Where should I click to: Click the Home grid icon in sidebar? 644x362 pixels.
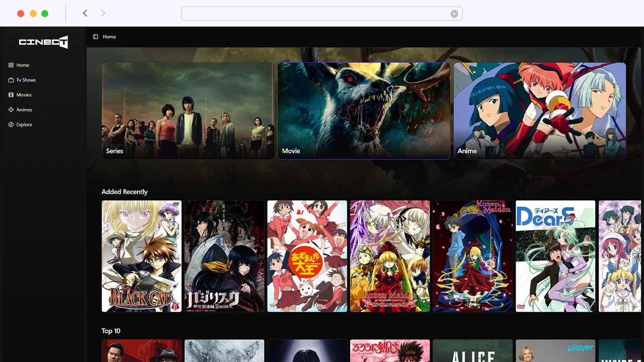[11, 65]
